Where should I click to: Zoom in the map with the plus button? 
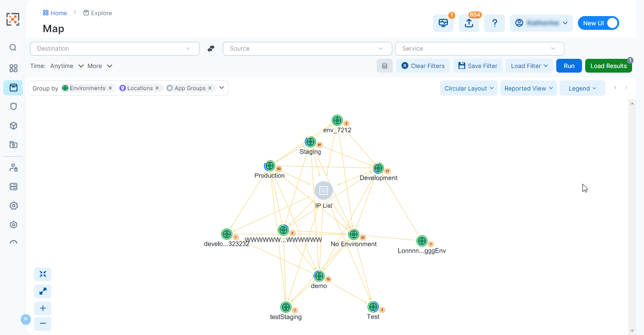[x=43, y=308]
